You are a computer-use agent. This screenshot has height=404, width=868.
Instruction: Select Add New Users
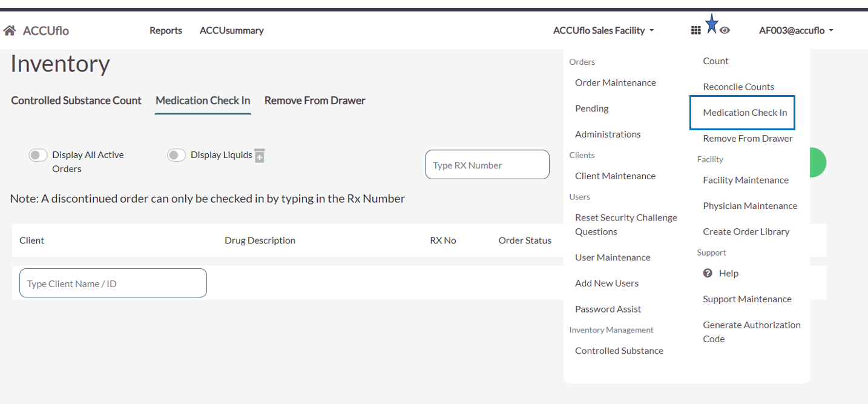(x=607, y=283)
